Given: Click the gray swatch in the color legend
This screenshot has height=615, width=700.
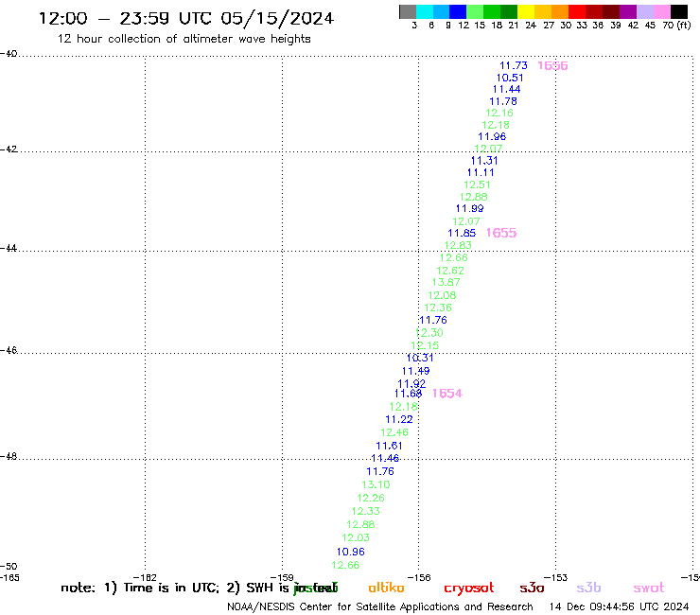Looking at the screenshot, I should [x=408, y=11].
